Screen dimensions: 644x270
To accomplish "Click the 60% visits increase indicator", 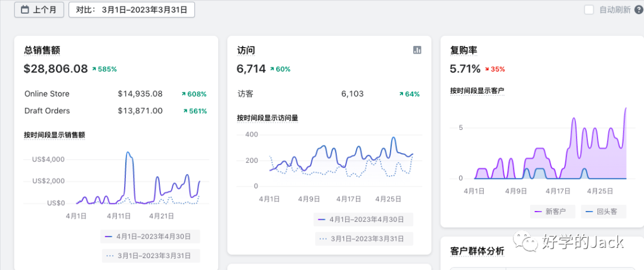I will tap(280, 69).
